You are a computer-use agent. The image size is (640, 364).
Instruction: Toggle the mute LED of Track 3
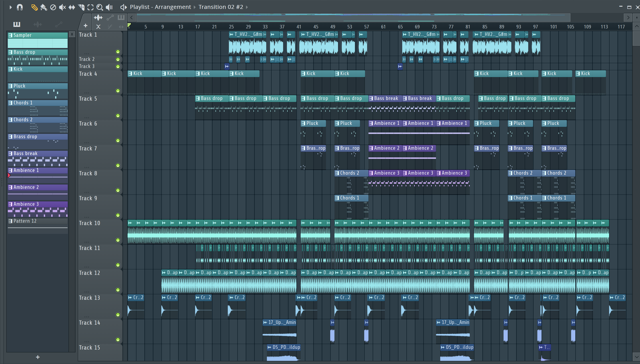tap(118, 66)
